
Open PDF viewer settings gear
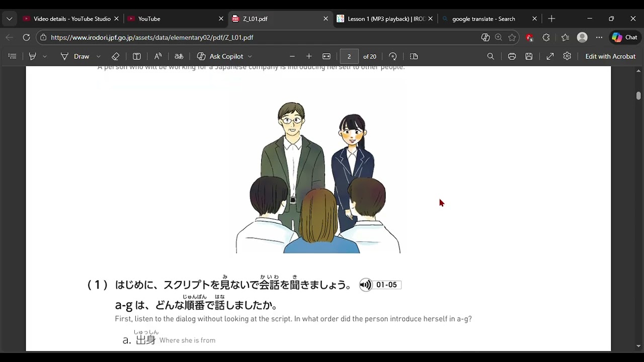(x=567, y=56)
